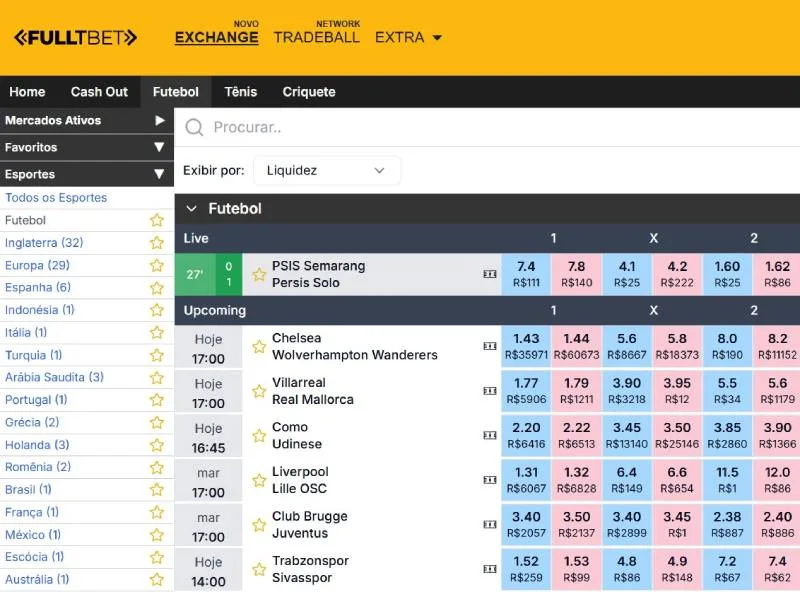
Task: Open extra markets icon for PSIS Semarang match
Action: pos(489,273)
